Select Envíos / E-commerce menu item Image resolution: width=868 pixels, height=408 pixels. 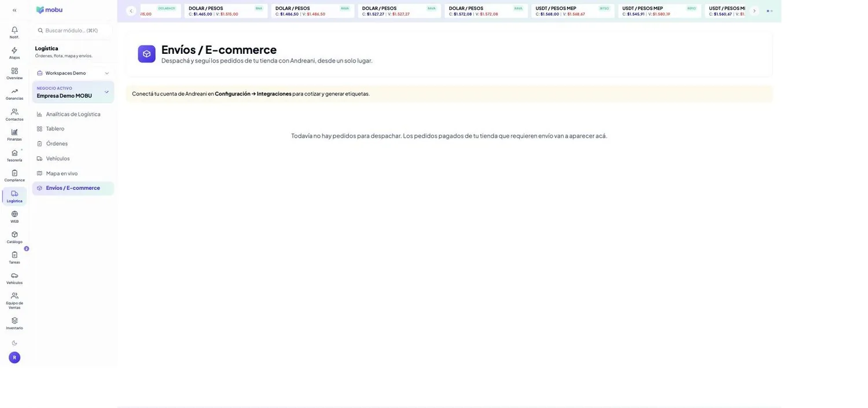[73, 188]
